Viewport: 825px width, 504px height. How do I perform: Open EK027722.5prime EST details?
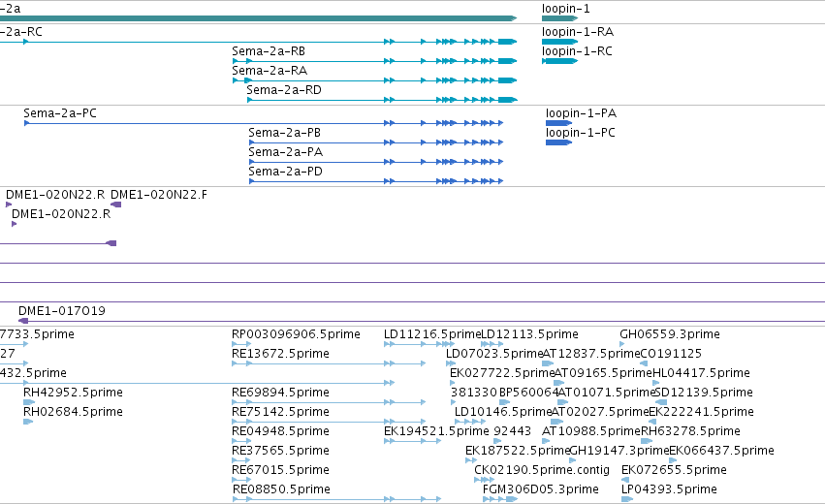[x=452, y=383]
